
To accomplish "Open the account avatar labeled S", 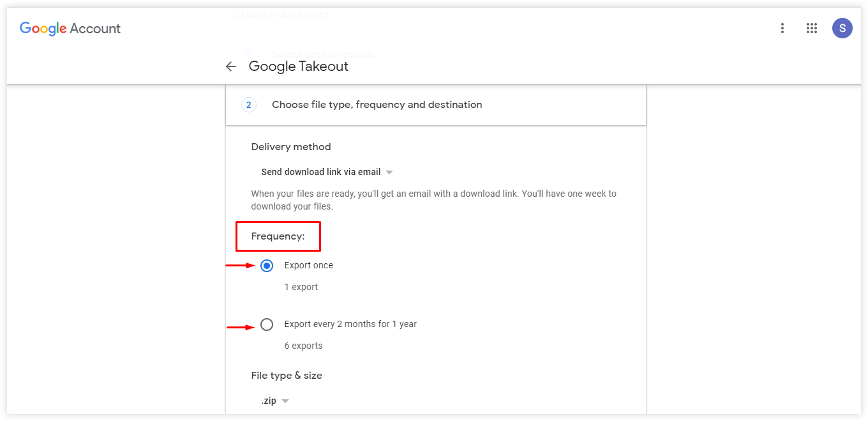I will click(842, 28).
